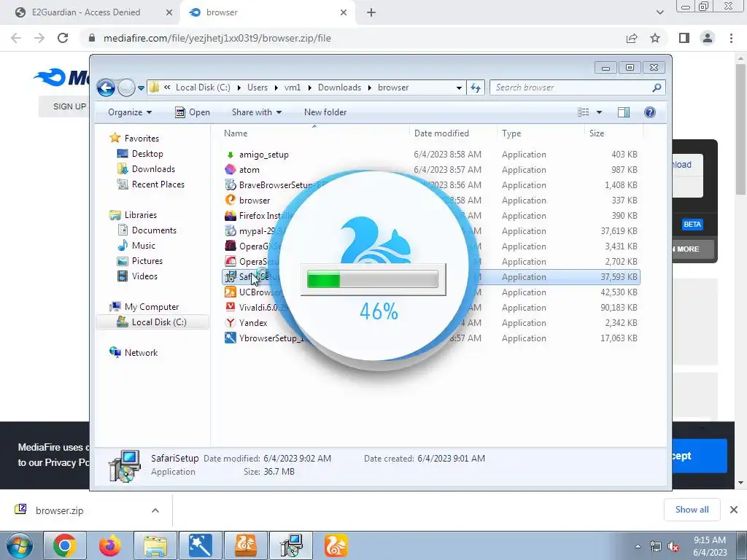
Task: Click the share page icon in Chrome
Action: point(632,38)
